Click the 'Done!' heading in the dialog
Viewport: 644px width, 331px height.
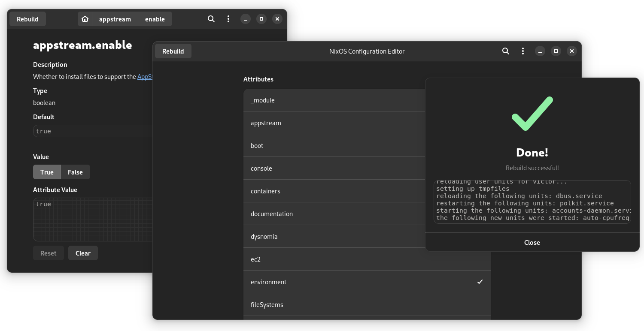[x=532, y=153]
